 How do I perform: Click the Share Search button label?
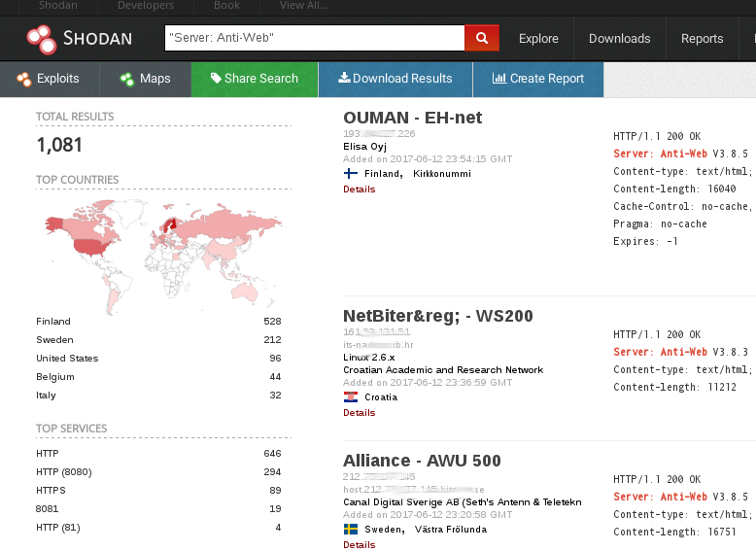[261, 79]
